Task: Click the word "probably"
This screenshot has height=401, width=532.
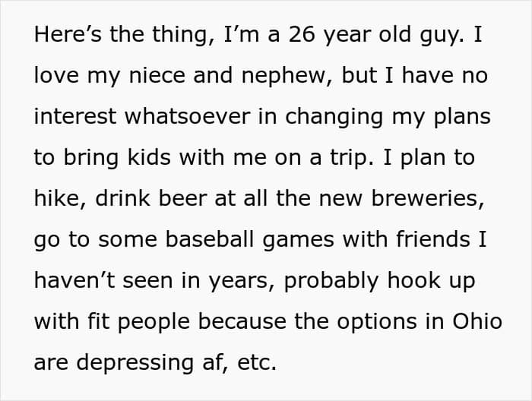Action: pyautogui.click(x=331, y=282)
